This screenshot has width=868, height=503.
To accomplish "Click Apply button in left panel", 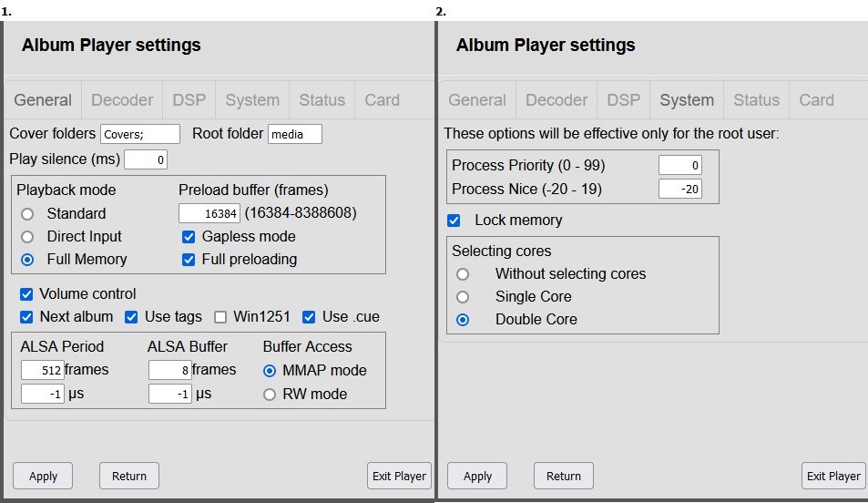I will pos(43,476).
